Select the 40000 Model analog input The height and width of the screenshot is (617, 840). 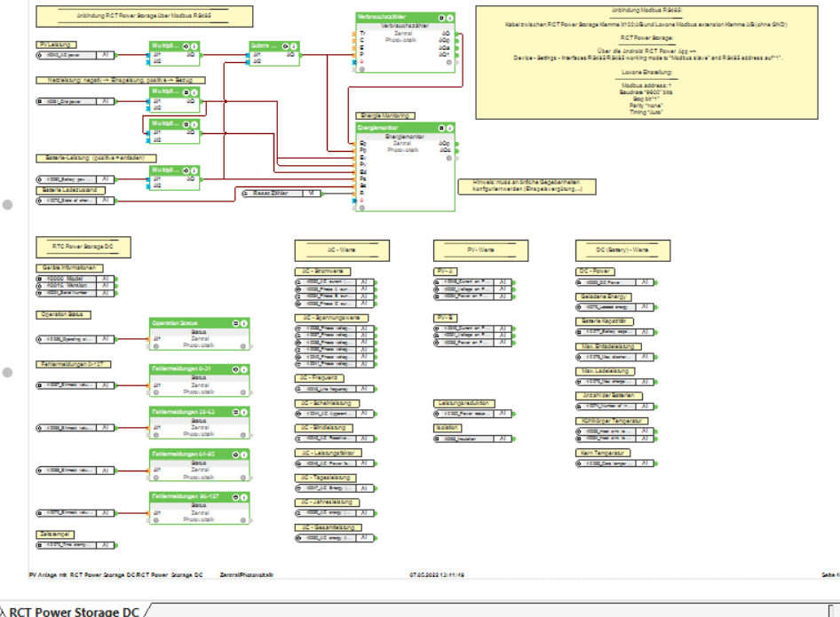(x=75, y=279)
